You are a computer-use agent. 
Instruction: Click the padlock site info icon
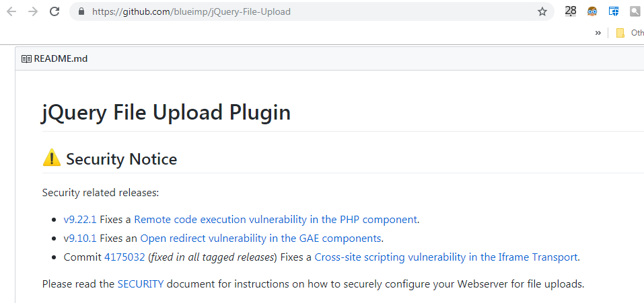tap(81, 11)
